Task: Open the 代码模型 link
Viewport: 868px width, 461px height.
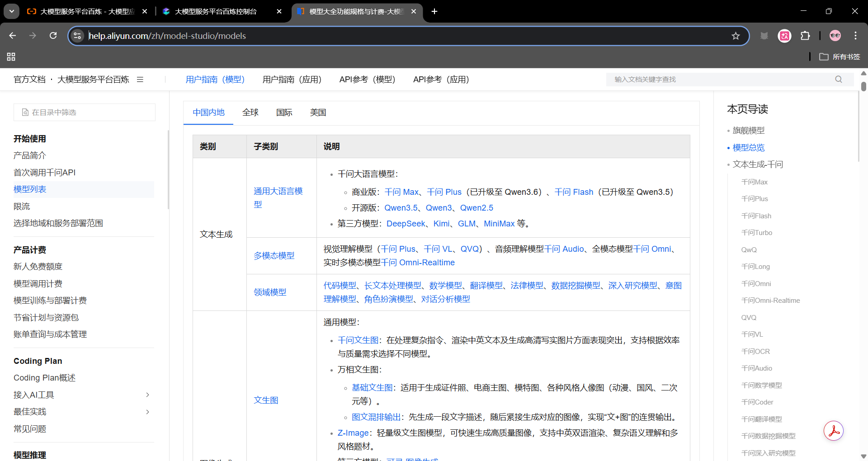Action: tap(340, 286)
